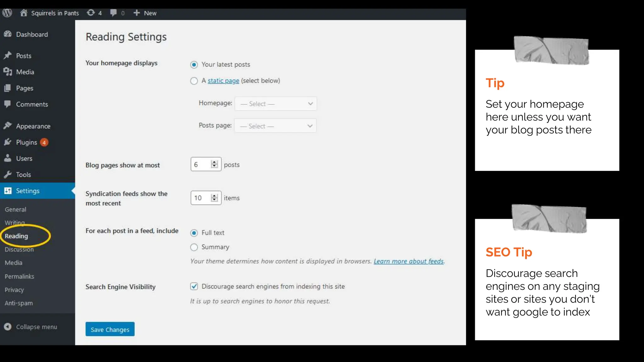Click the Dashboard gauge icon
The width and height of the screenshot is (644, 362).
pyautogui.click(x=8, y=34)
